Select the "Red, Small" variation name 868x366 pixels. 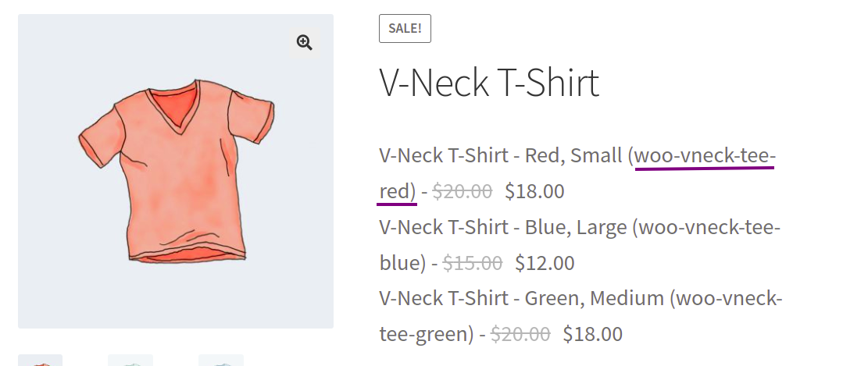(573, 156)
